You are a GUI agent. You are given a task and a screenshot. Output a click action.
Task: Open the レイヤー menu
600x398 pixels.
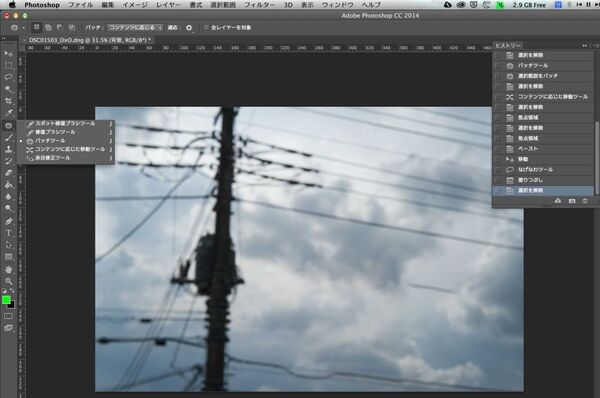tap(168, 5)
